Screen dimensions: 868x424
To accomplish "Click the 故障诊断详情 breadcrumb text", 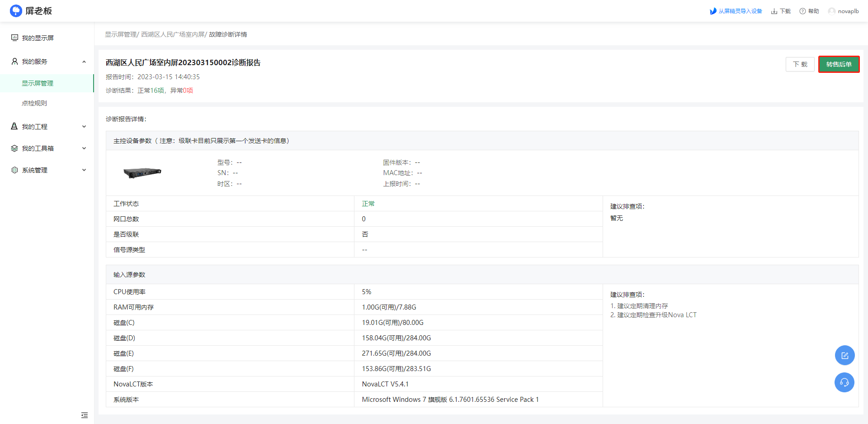I will pos(228,34).
